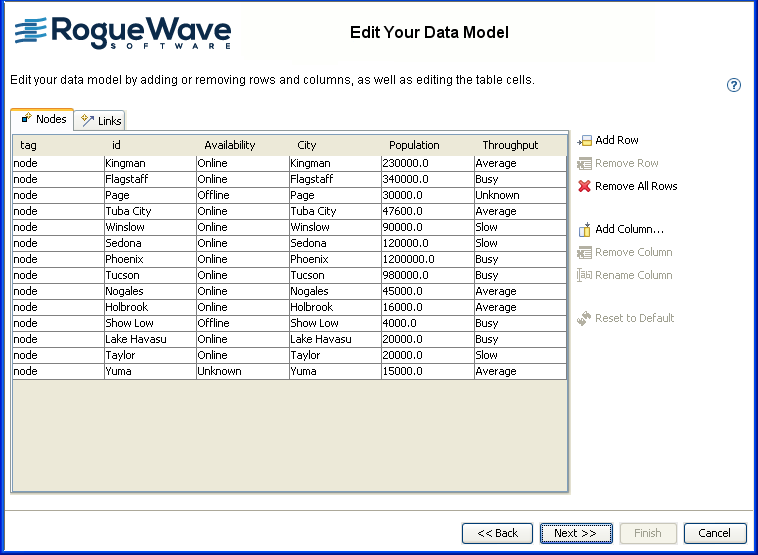Select the Phoenix population cell 1200000.0

427,260
